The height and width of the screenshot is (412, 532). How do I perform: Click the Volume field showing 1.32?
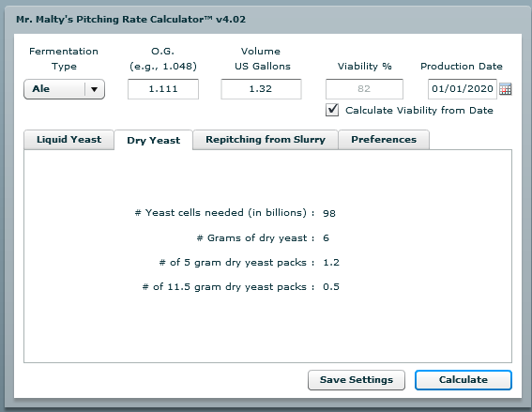(x=261, y=89)
